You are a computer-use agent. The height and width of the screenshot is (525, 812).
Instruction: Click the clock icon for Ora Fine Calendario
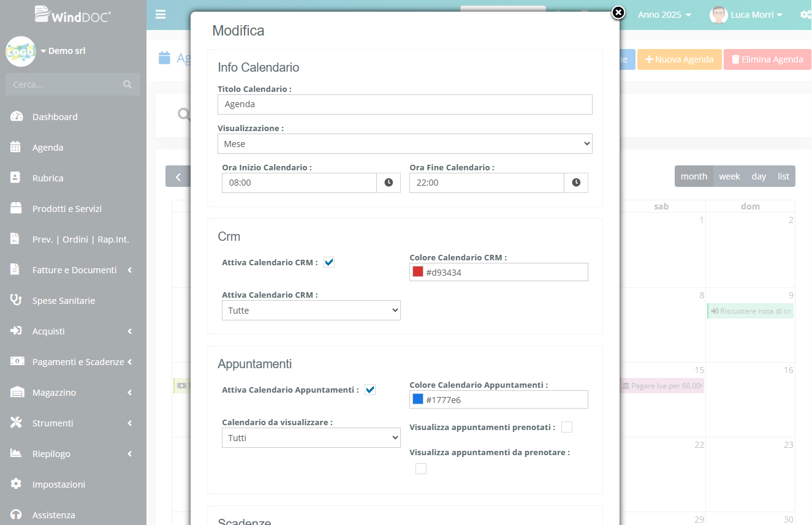pos(576,183)
